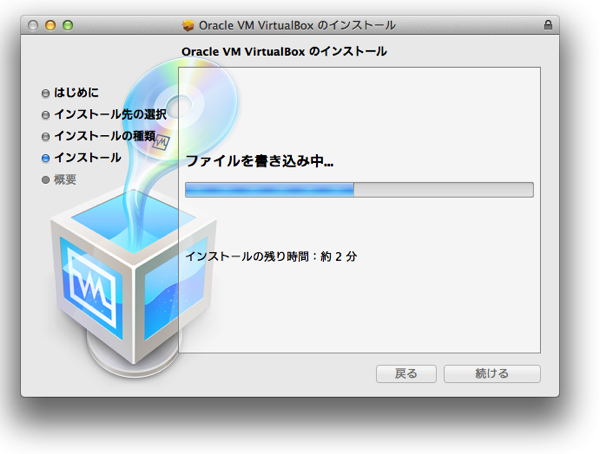Click the installation progress bar

pyautogui.click(x=359, y=190)
